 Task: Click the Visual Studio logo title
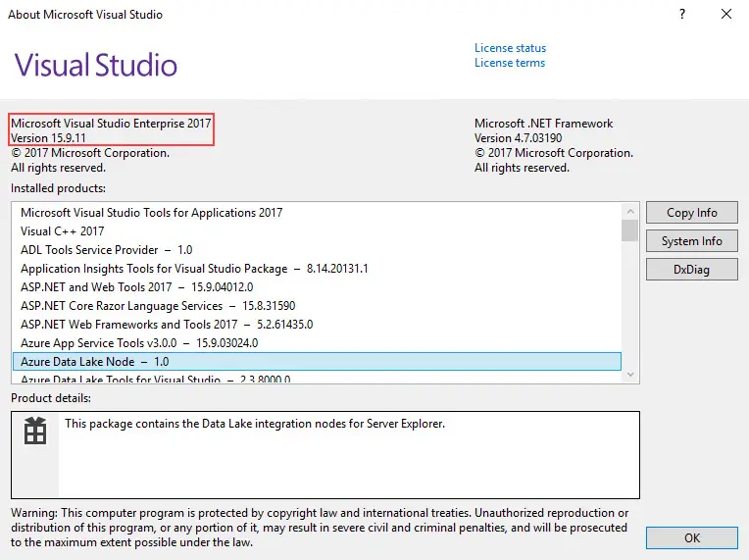coord(95,65)
